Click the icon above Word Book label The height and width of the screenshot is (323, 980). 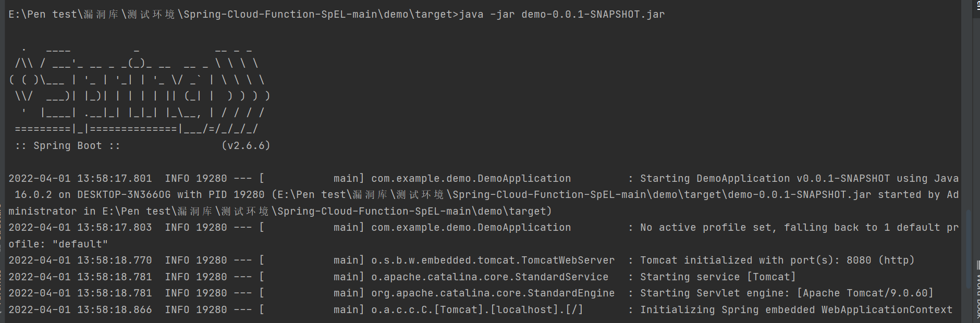[977, 265]
